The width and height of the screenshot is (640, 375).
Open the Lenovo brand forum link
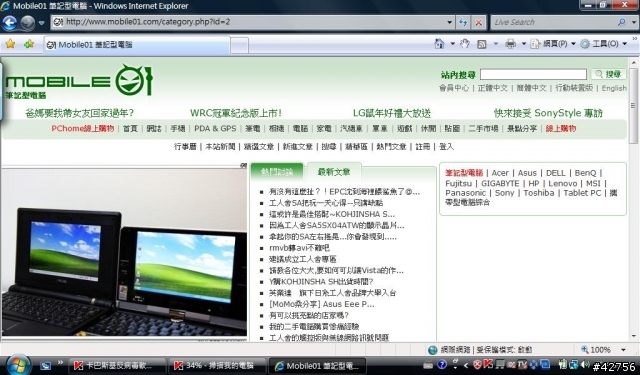pos(562,184)
